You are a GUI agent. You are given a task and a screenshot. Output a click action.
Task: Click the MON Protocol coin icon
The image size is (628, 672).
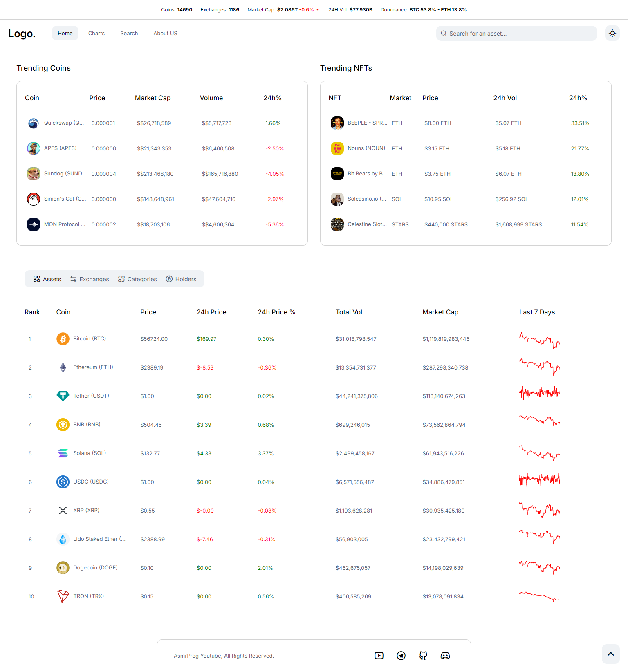tap(34, 224)
